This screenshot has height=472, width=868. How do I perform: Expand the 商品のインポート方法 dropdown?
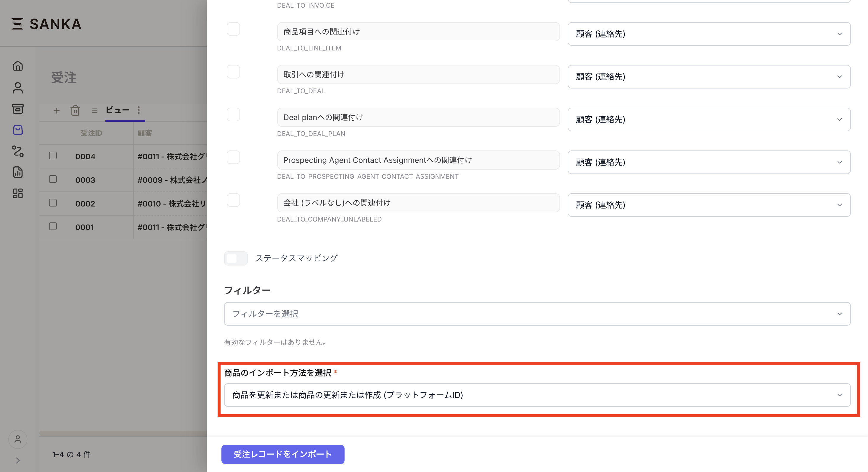pyautogui.click(x=537, y=395)
